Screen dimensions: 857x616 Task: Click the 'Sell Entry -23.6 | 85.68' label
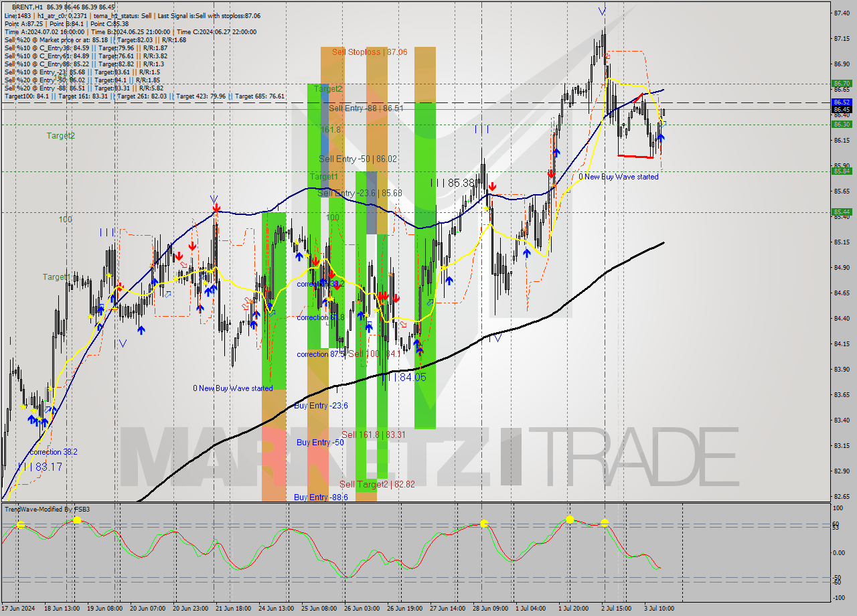tap(360, 193)
